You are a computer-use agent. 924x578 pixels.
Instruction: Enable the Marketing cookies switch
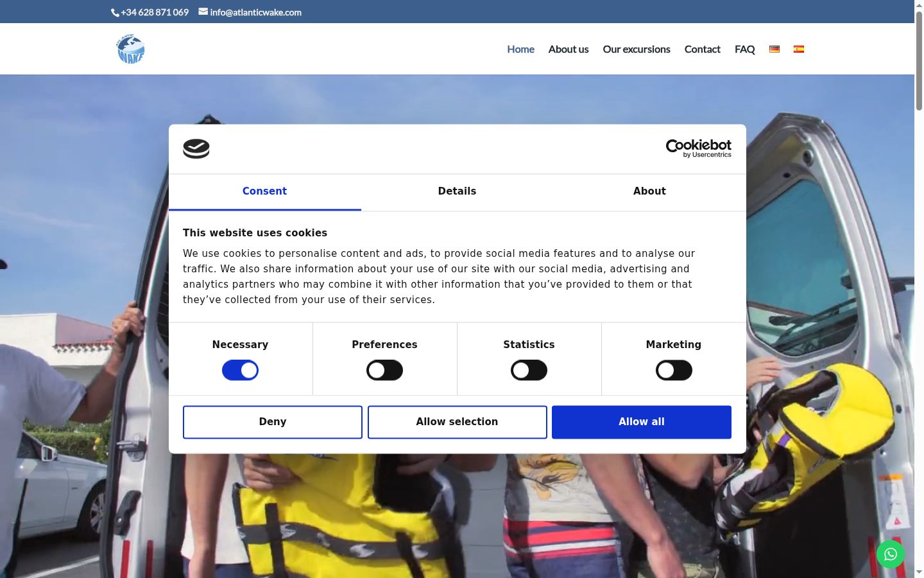click(x=674, y=371)
